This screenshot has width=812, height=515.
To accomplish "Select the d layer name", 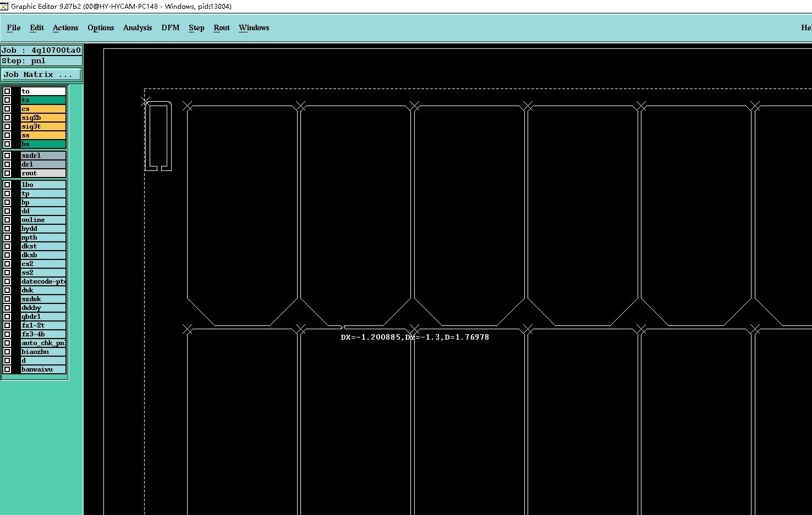I will [43, 361].
